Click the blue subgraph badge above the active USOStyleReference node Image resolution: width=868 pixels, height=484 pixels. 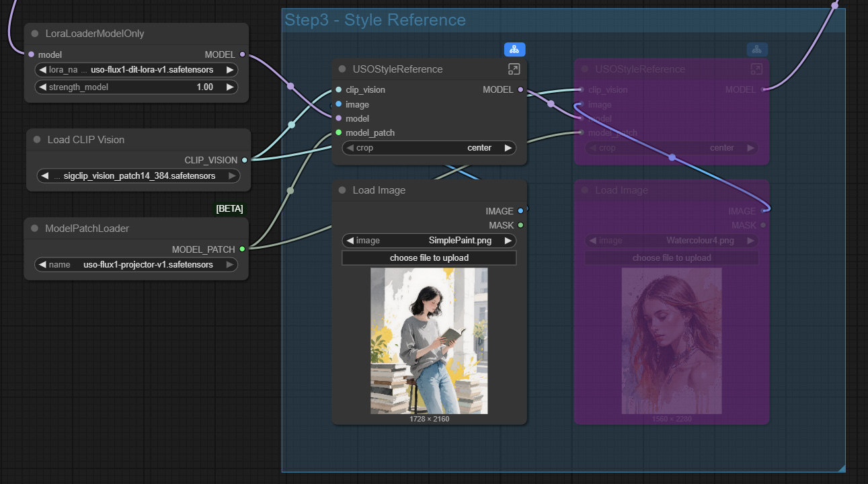tap(514, 49)
